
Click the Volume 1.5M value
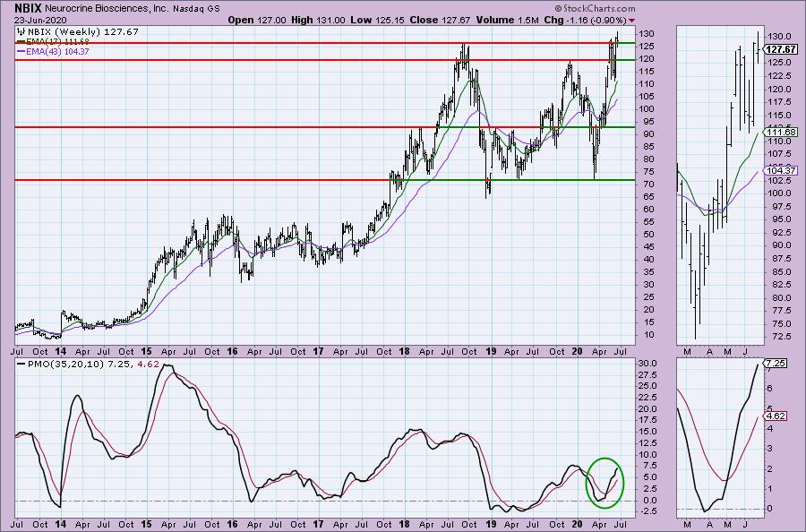click(508, 20)
